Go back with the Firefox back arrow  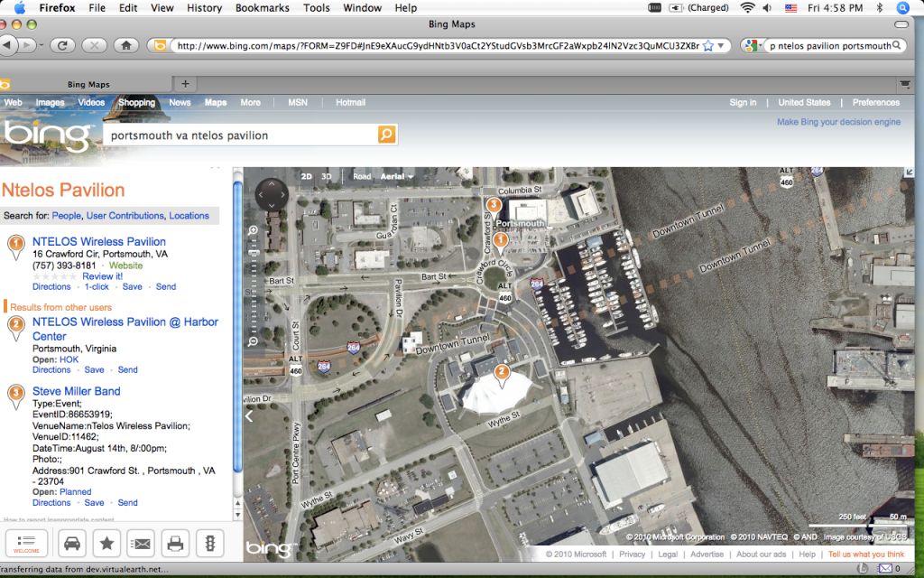7,45
